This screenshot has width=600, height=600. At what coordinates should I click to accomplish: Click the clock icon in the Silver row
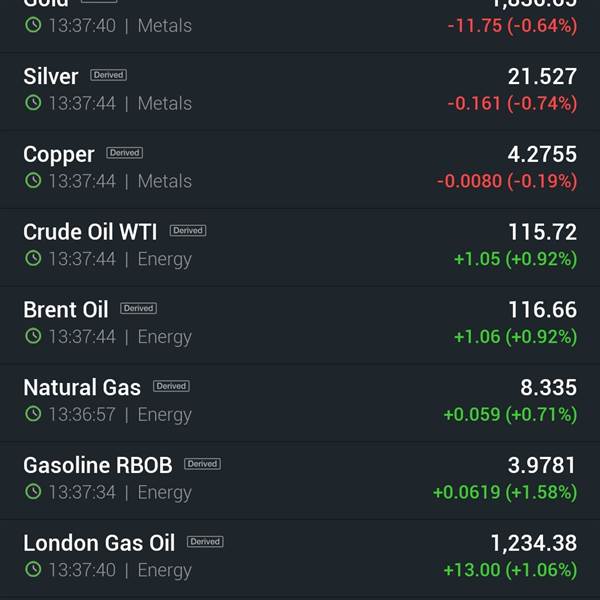coord(33,103)
